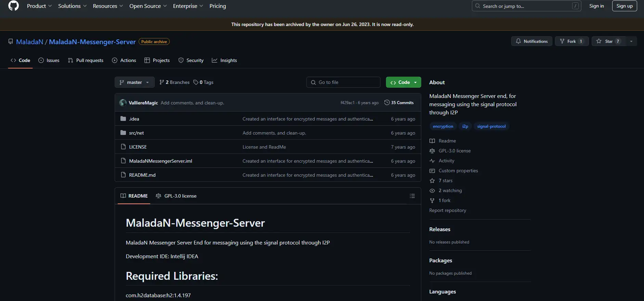The height and width of the screenshot is (301, 644).
Task: Fork the repository
Action: point(571,41)
